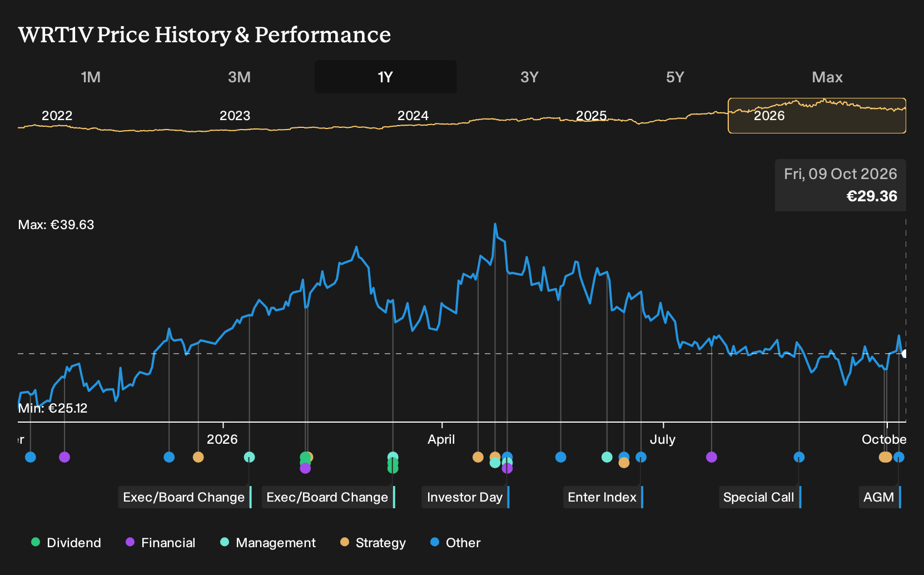Open the Exec/Board Change label nearest 2026
This screenshot has width=924, height=575.
[185, 497]
